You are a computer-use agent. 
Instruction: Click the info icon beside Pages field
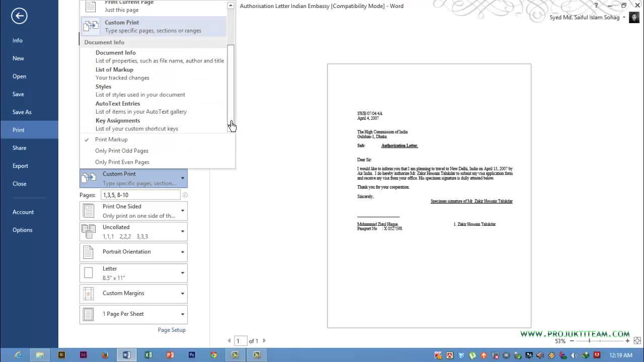[185, 195]
